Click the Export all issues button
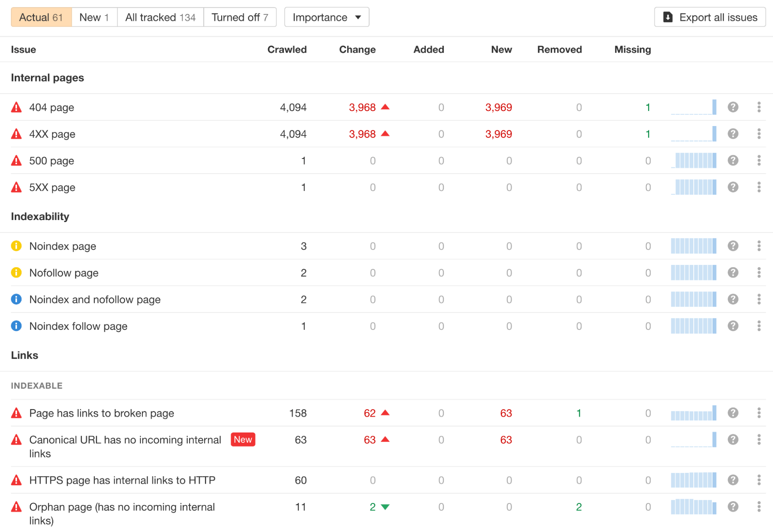Image resolution: width=773 pixels, height=532 pixels. point(710,17)
